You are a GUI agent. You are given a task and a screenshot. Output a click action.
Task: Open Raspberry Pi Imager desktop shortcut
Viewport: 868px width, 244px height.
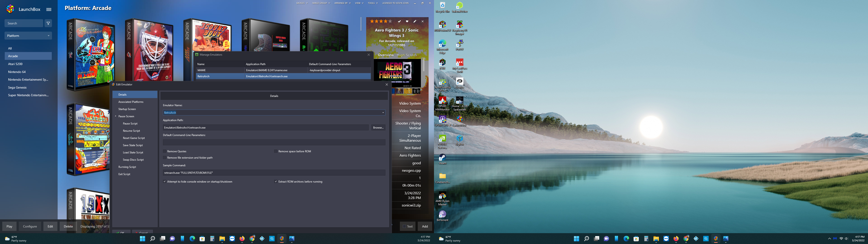point(460,28)
